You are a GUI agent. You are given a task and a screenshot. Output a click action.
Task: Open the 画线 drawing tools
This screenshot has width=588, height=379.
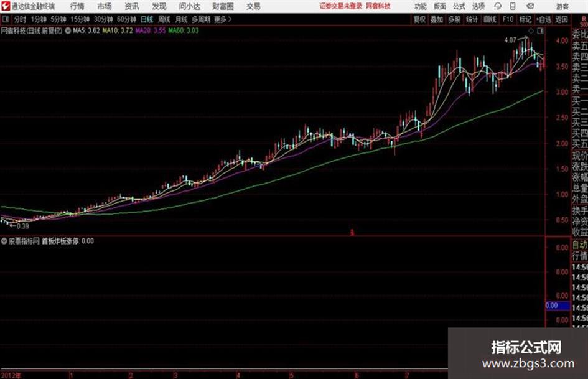490,19
